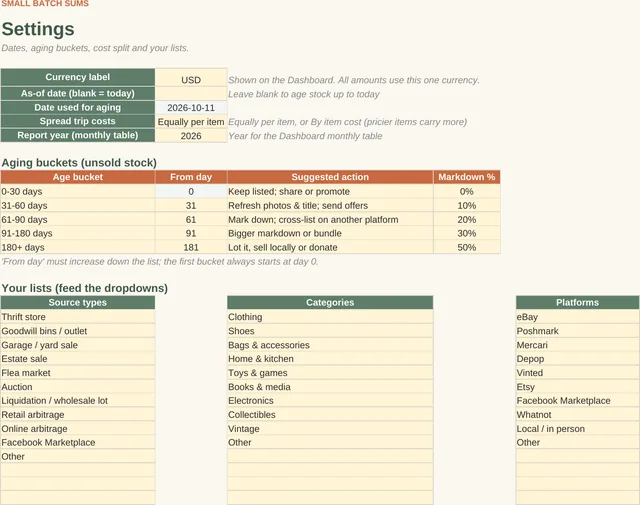Select the Local / in person row
This screenshot has height=505, width=640.
[x=578, y=429]
